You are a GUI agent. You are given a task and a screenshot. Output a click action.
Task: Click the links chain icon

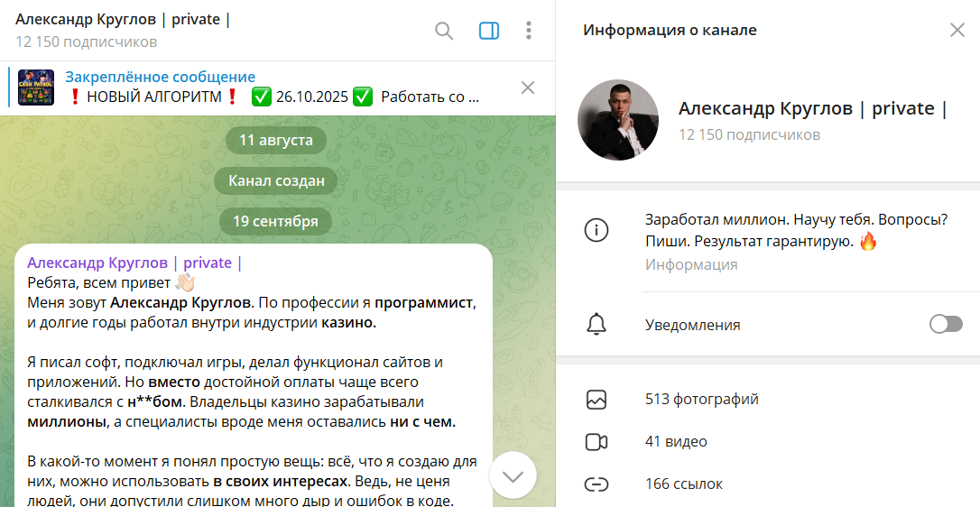596,484
